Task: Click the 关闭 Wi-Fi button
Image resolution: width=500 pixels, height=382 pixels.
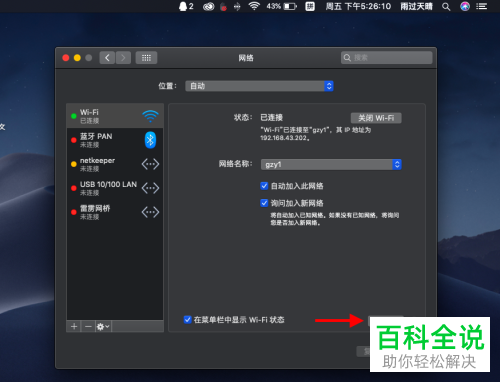Action: pos(376,118)
